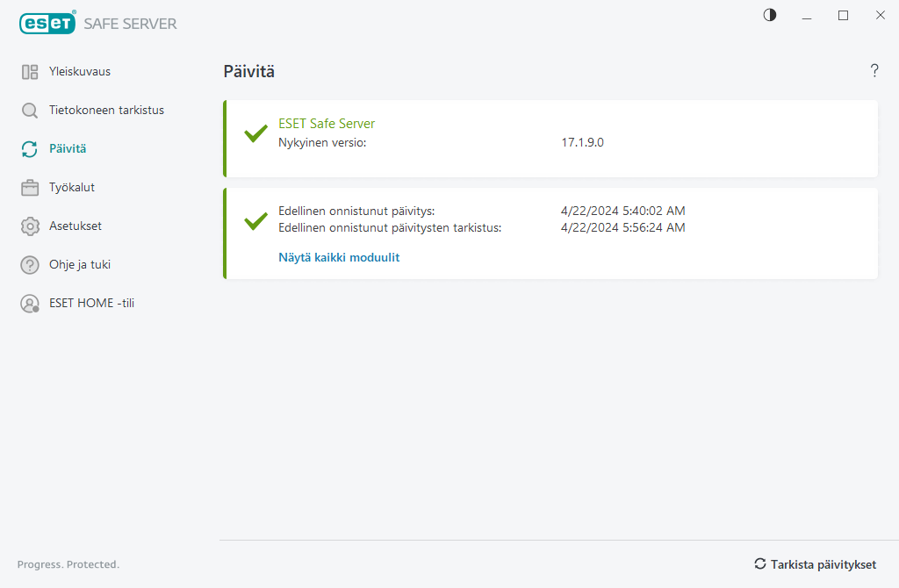
Task: Click the Päivitä refresh arrows icon in sidebar
Action: click(30, 149)
